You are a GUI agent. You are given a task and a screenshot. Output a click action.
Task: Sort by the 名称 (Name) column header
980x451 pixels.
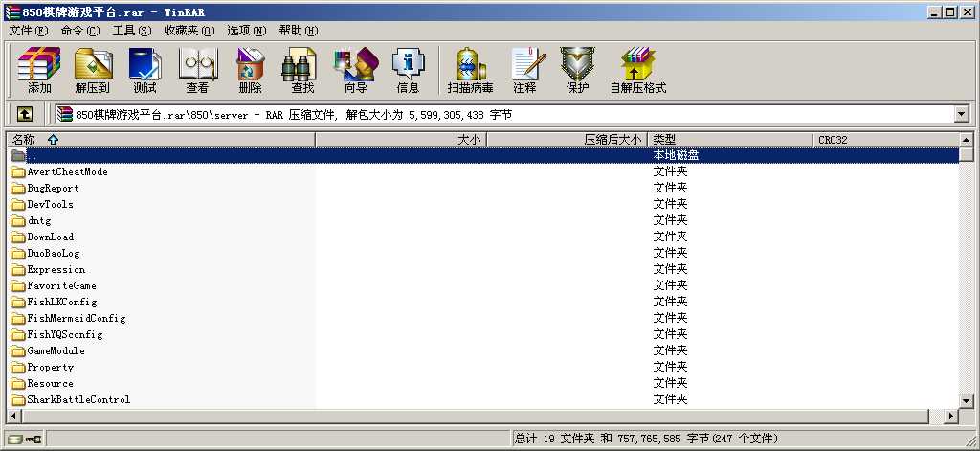[161, 140]
